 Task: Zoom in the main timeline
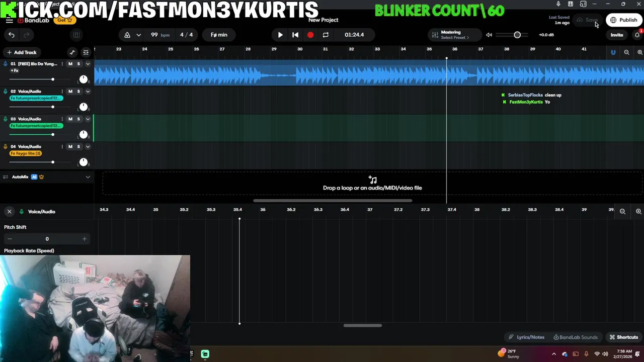tap(640, 52)
